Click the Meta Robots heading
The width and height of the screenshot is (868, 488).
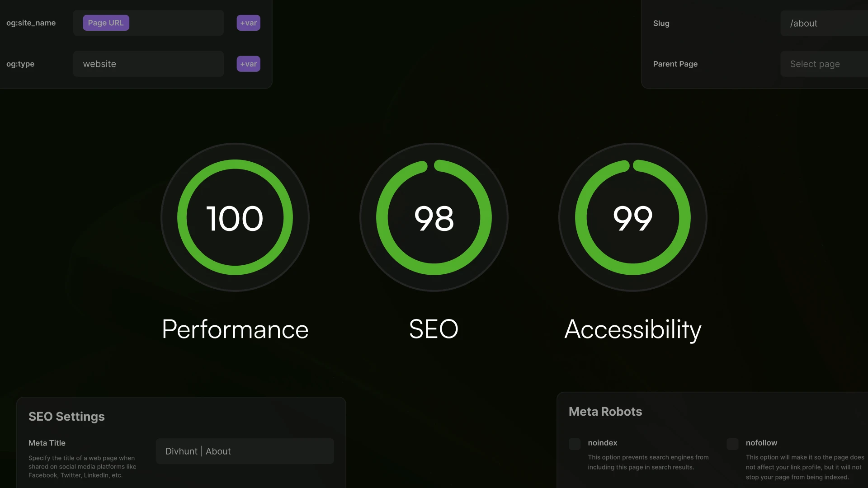click(605, 412)
